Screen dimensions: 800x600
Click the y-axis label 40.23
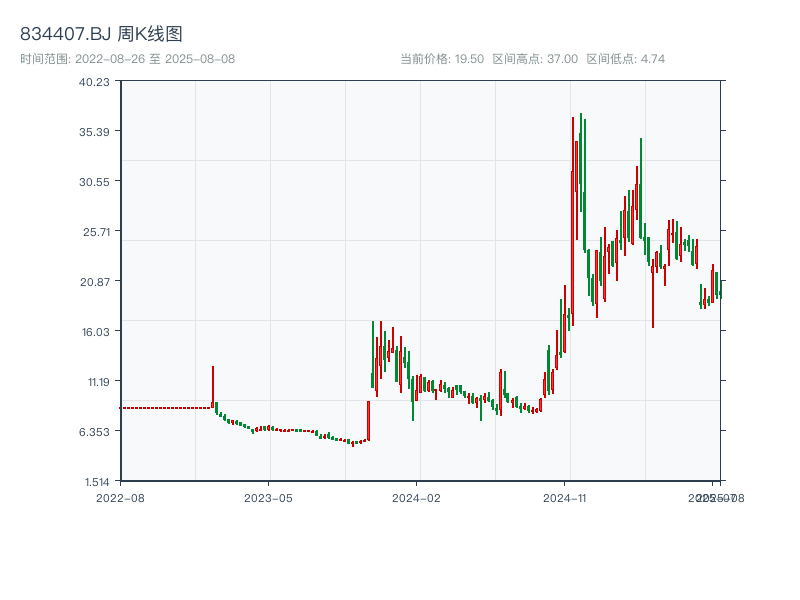coord(94,82)
